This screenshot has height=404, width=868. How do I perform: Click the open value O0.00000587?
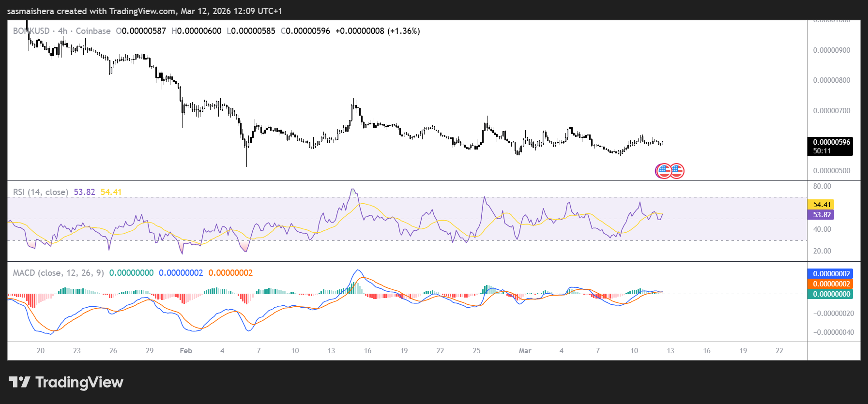point(141,31)
